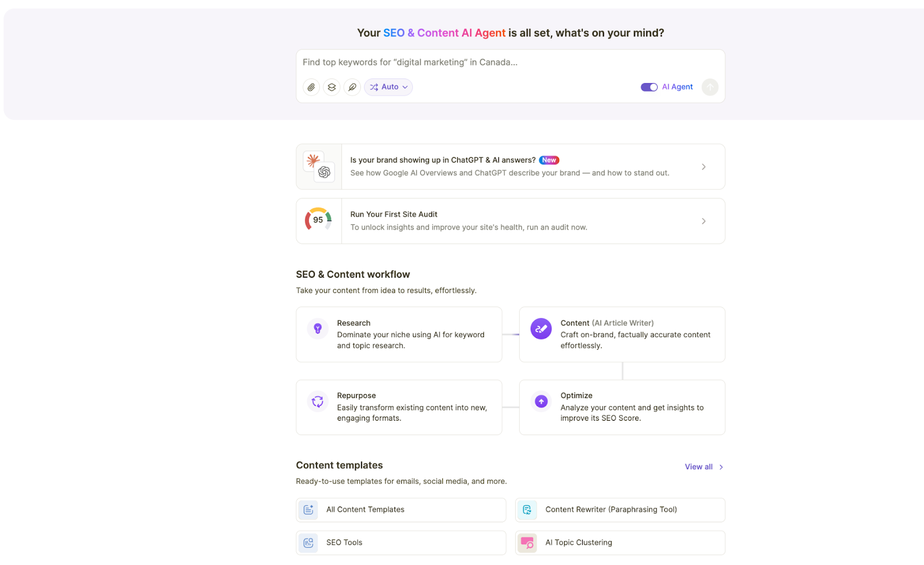Image resolution: width=924 pixels, height=565 pixels.
Task: Click the AI Topic Clustering pink icon
Action: pyautogui.click(x=527, y=542)
